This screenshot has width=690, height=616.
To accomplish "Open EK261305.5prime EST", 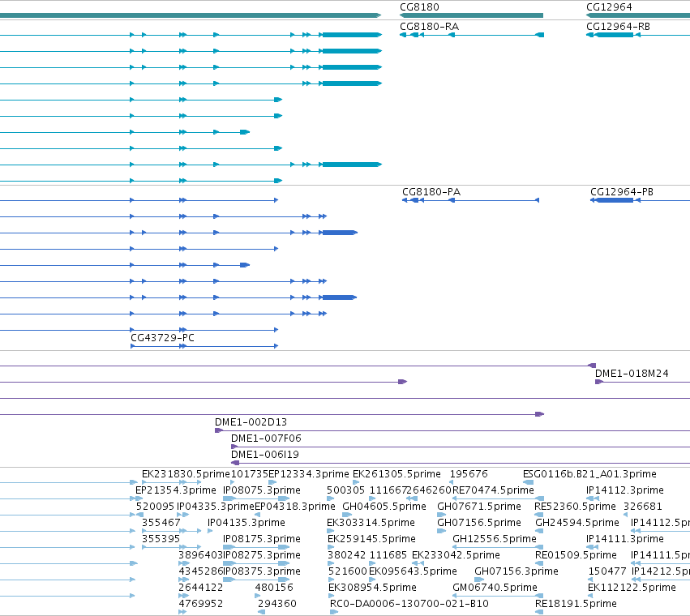I will 396,474.
